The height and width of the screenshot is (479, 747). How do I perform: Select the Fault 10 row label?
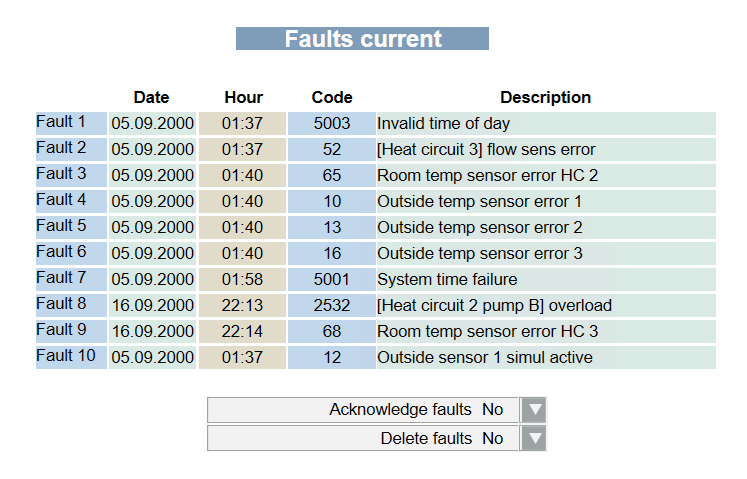[66, 357]
